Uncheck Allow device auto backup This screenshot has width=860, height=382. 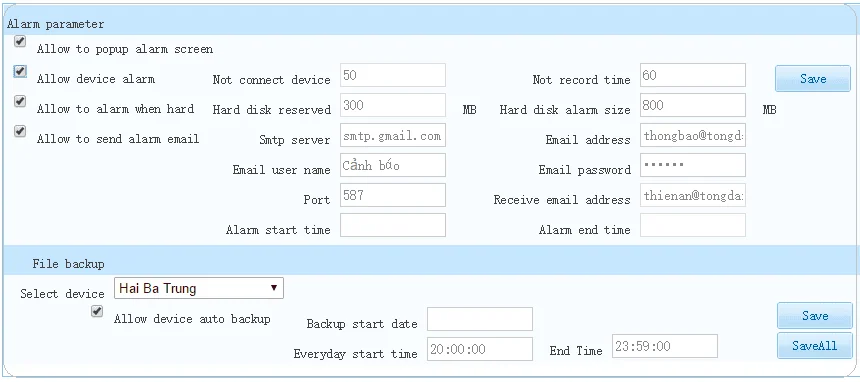point(97,311)
